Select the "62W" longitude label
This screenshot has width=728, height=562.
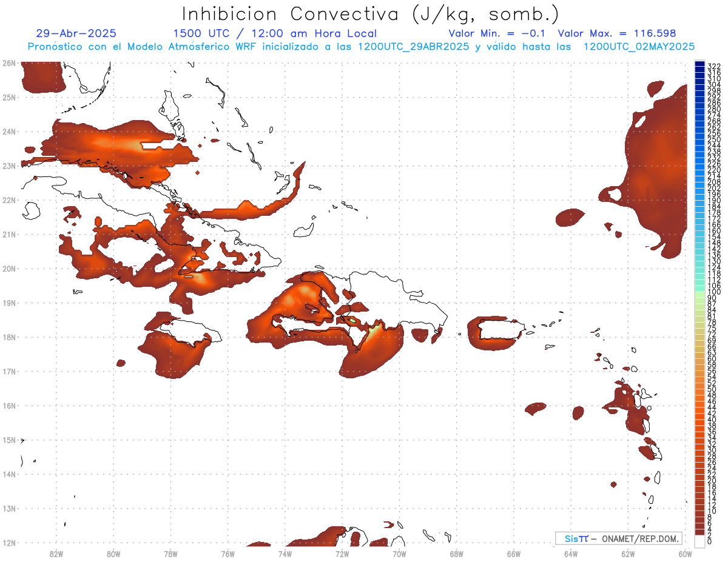coord(628,554)
